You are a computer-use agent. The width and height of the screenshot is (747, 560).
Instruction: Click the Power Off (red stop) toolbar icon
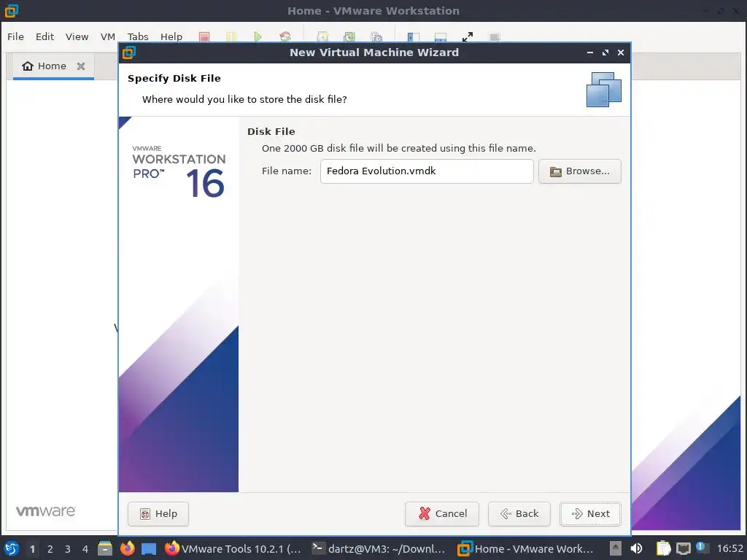pyautogui.click(x=204, y=36)
